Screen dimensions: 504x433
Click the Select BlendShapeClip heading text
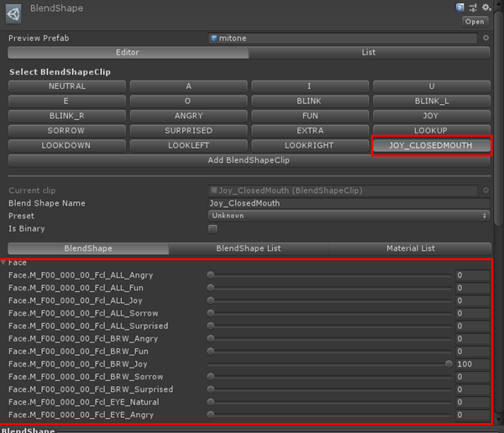click(60, 71)
